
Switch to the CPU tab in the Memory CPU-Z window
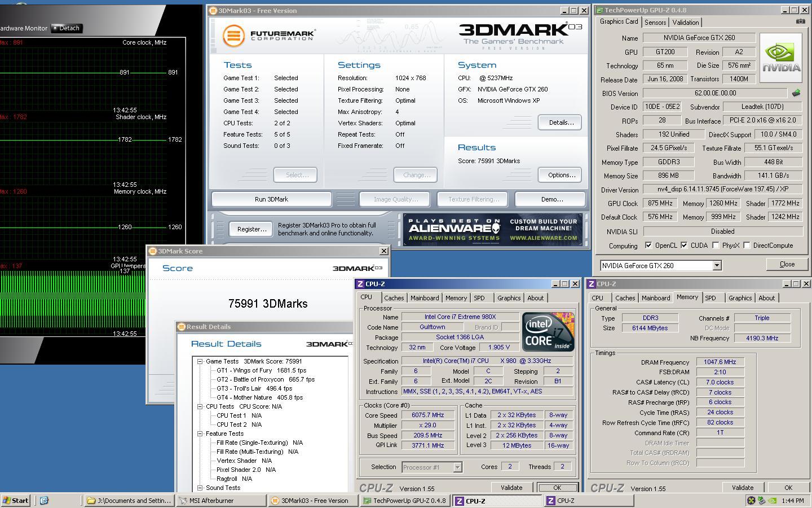click(597, 298)
